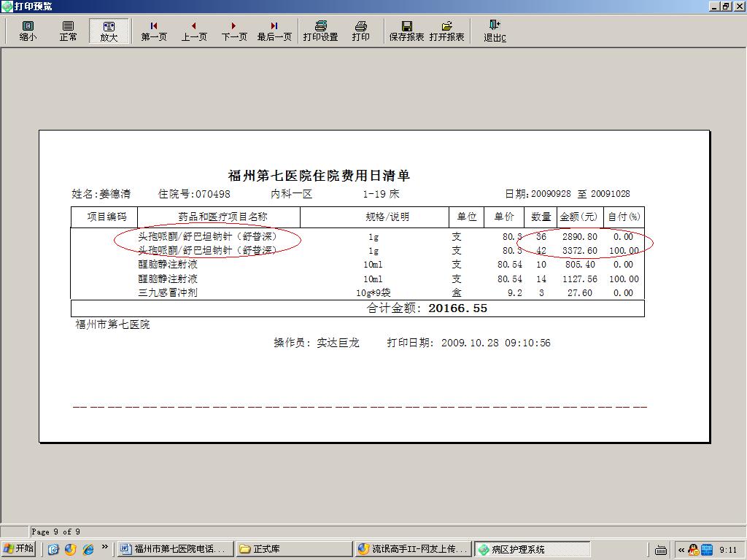Switch to 正式库 folder taskbar item
This screenshot has height=560, width=747.
[x=294, y=549]
